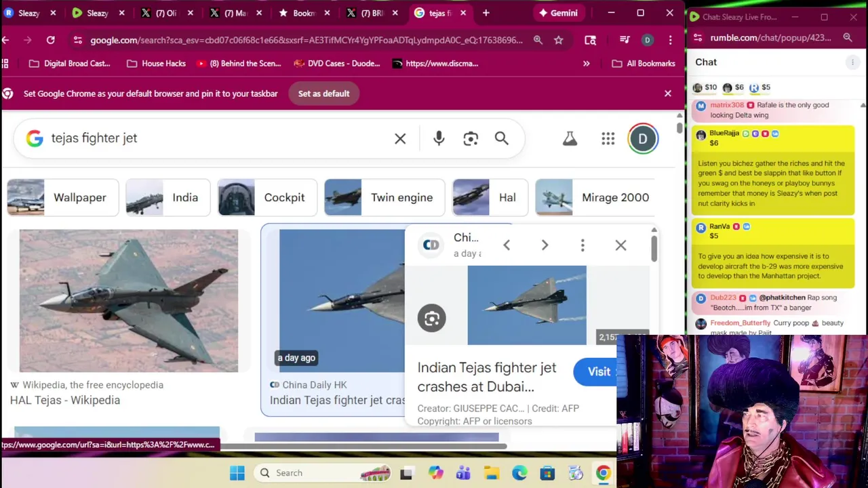Open the site information icon in address bar

(x=77, y=40)
